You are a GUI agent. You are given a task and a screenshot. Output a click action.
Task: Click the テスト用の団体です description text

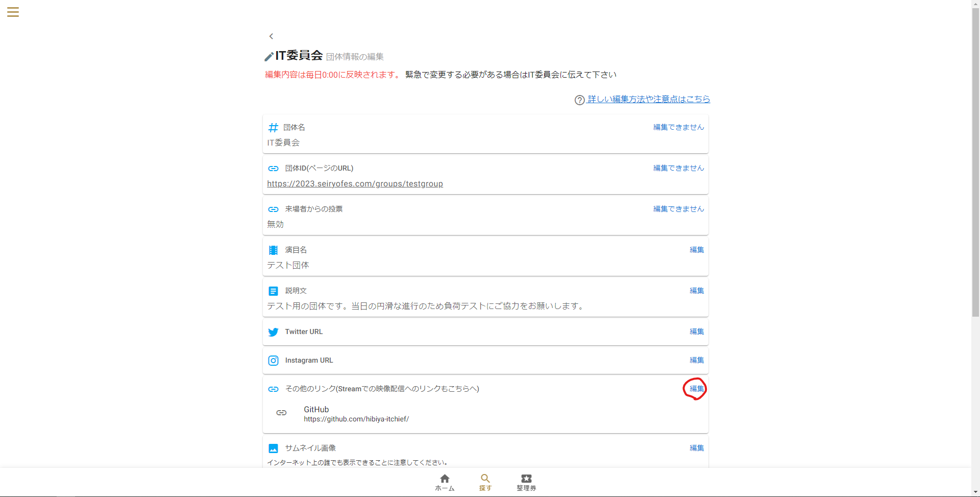coord(426,306)
